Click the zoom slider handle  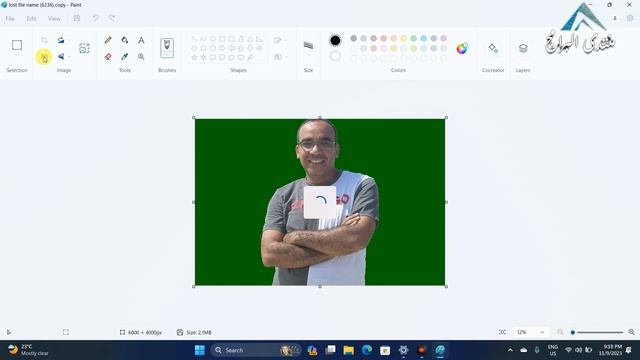tap(573, 332)
